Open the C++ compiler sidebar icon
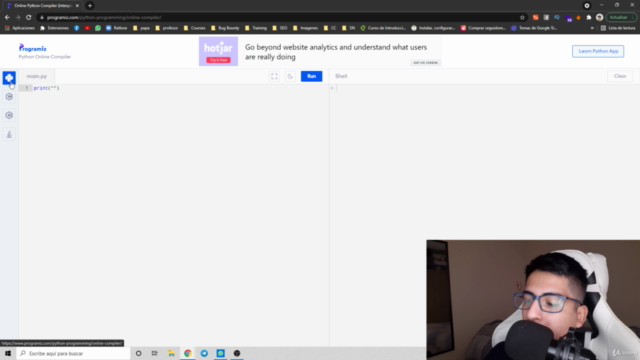This screenshot has height=360, width=640. pos(9,116)
